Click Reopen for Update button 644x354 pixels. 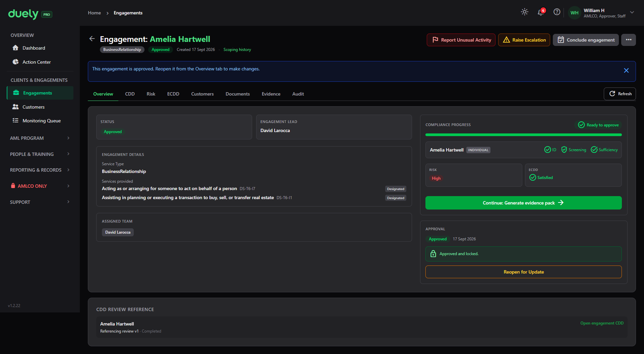524,272
